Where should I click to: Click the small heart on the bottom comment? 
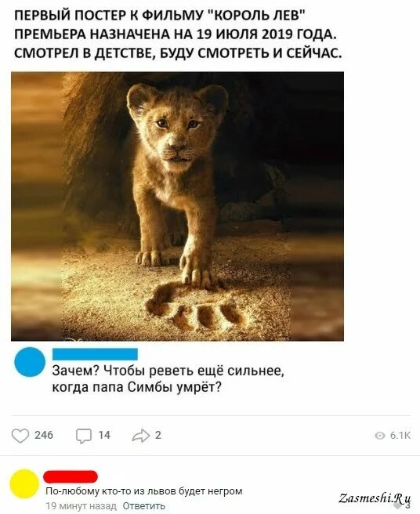pyautogui.click(x=398, y=506)
